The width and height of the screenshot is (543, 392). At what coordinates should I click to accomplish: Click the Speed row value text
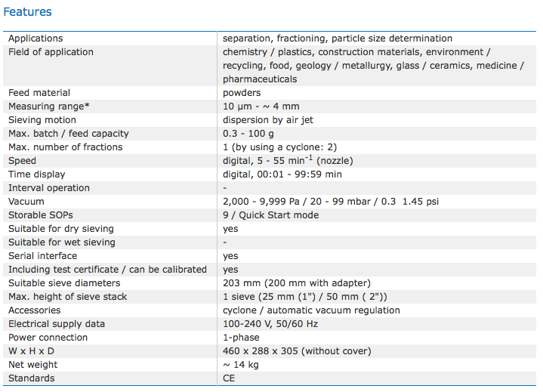click(277, 161)
